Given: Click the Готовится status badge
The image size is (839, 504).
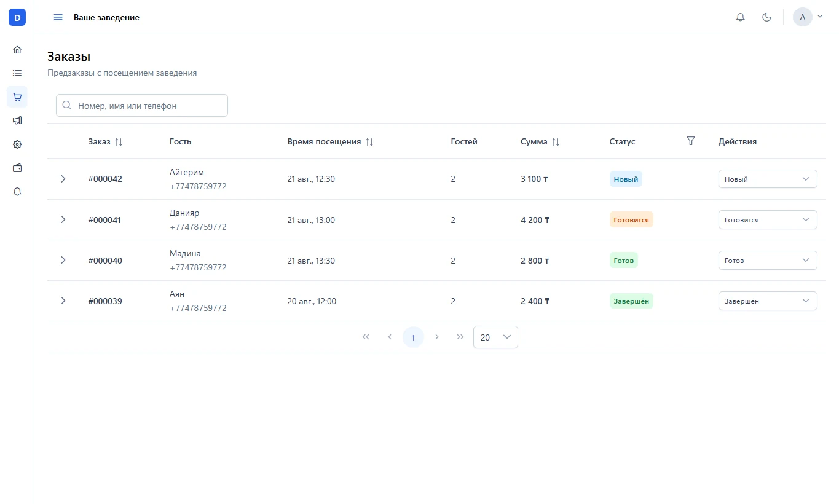Looking at the screenshot, I should tap(631, 219).
